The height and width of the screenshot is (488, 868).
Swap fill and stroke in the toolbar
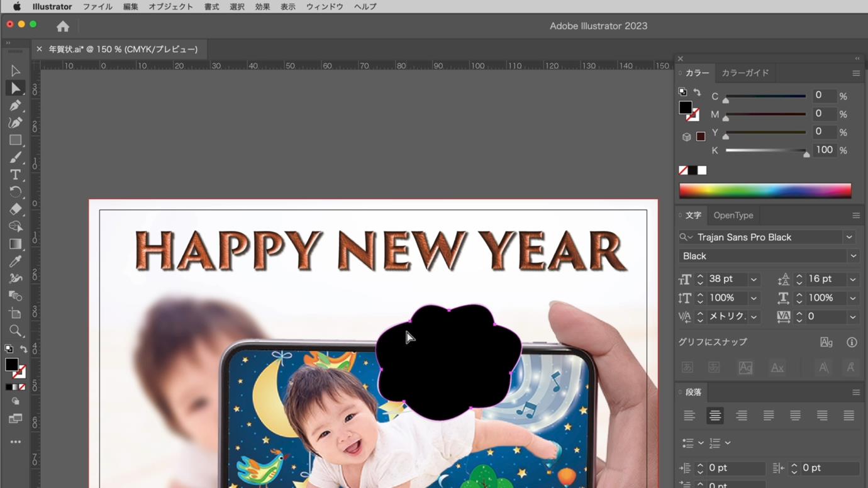[23, 350]
